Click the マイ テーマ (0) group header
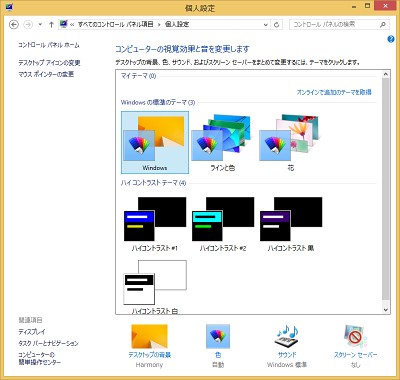Screen dimensions: 400x380 (x=138, y=76)
